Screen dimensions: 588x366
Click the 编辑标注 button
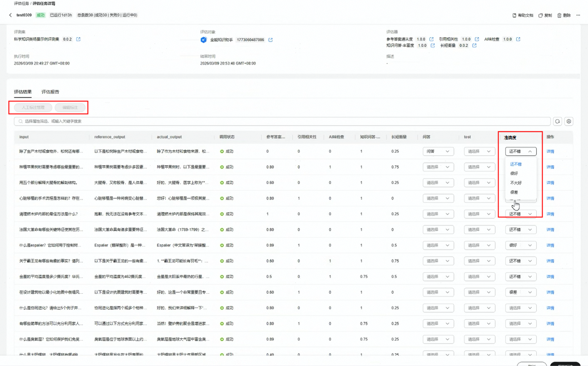pos(70,108)
